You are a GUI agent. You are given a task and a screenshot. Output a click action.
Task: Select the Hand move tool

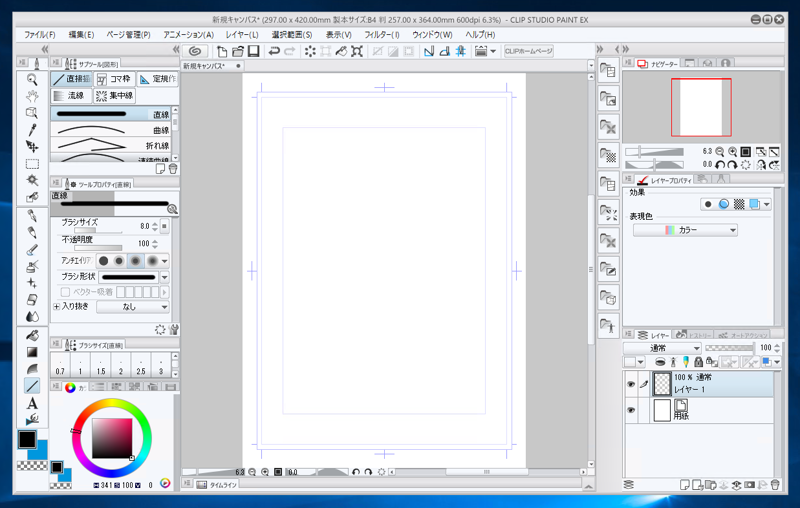click(x=32, y=96)
